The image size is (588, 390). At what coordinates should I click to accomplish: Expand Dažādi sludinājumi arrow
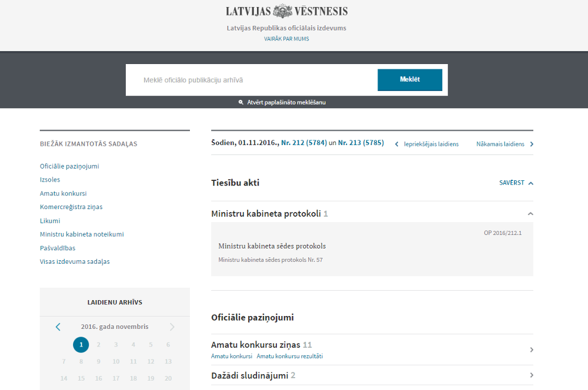(532, 375)
